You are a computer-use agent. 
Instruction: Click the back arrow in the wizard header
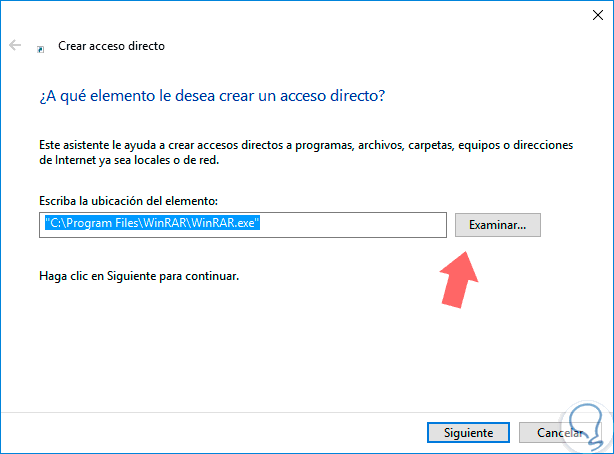click(15, 46)
